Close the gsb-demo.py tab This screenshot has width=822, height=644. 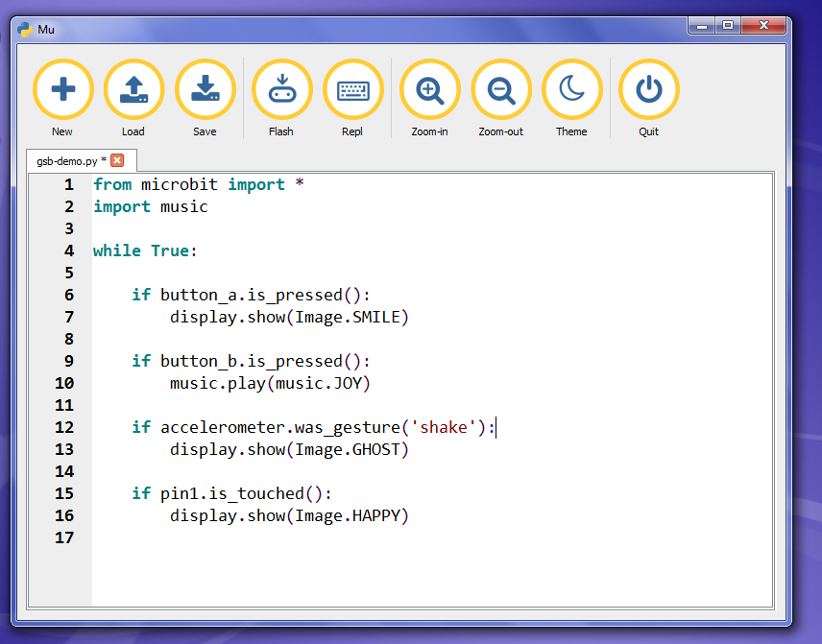117,160
